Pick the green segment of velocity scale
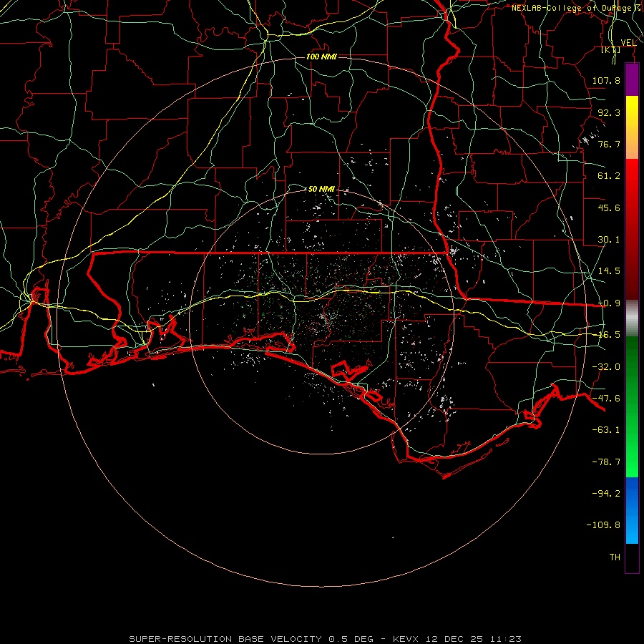 point(632,407)
